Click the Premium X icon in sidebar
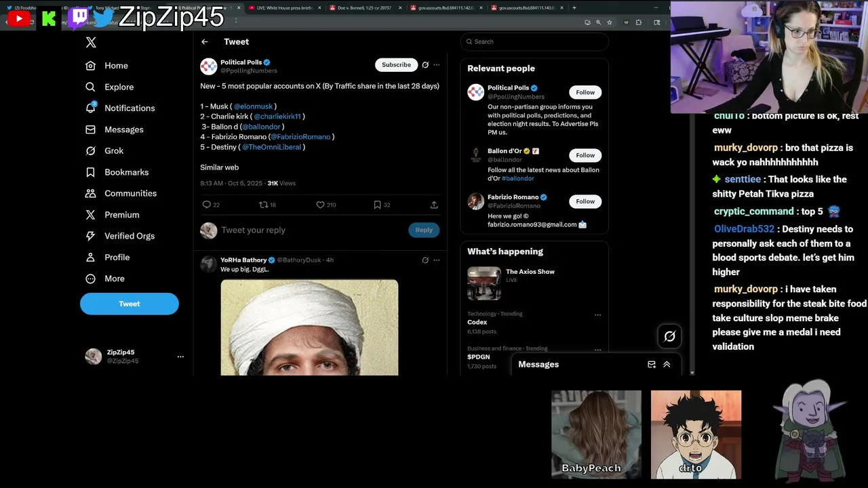 (x=90, y=215)
